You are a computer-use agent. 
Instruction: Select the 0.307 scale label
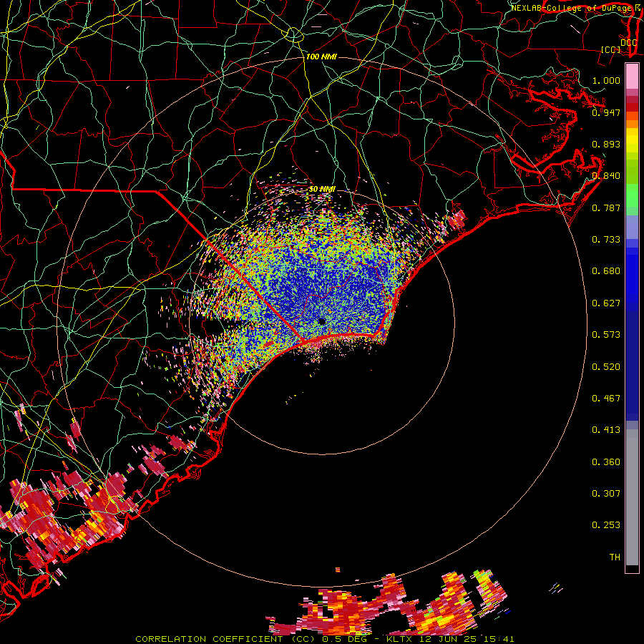point(606,494)
